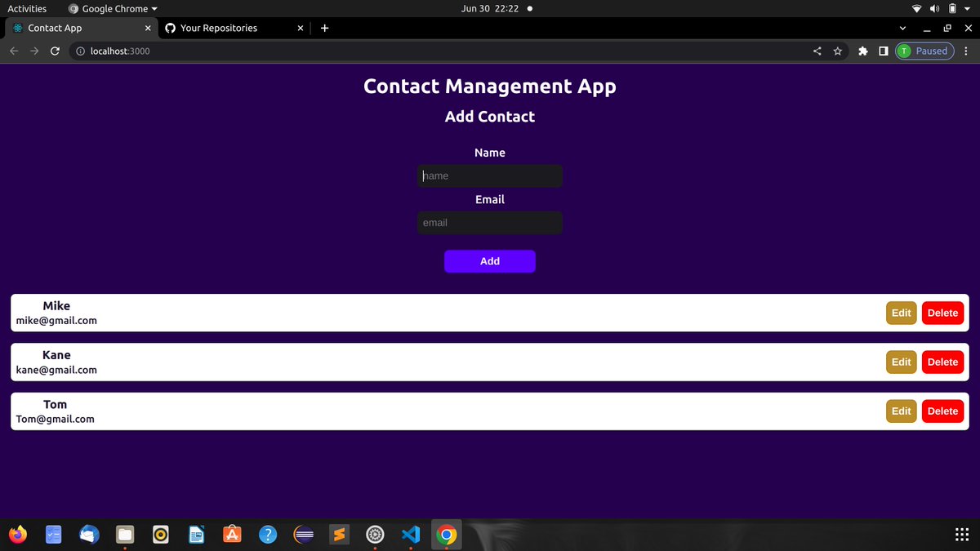Click mike@gmail.com email text
The height and width of the screenshot is (551, 980).
pyautogui.click(x=56, y=321)
